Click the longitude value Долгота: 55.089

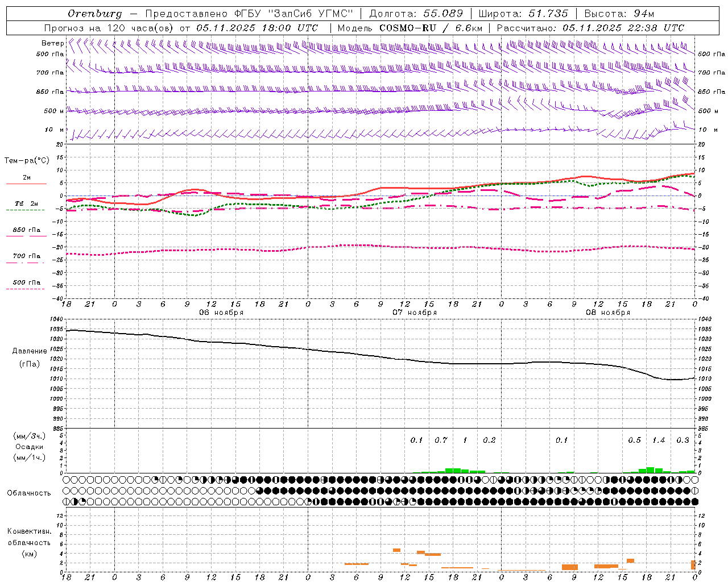click(x=416, y=14)
